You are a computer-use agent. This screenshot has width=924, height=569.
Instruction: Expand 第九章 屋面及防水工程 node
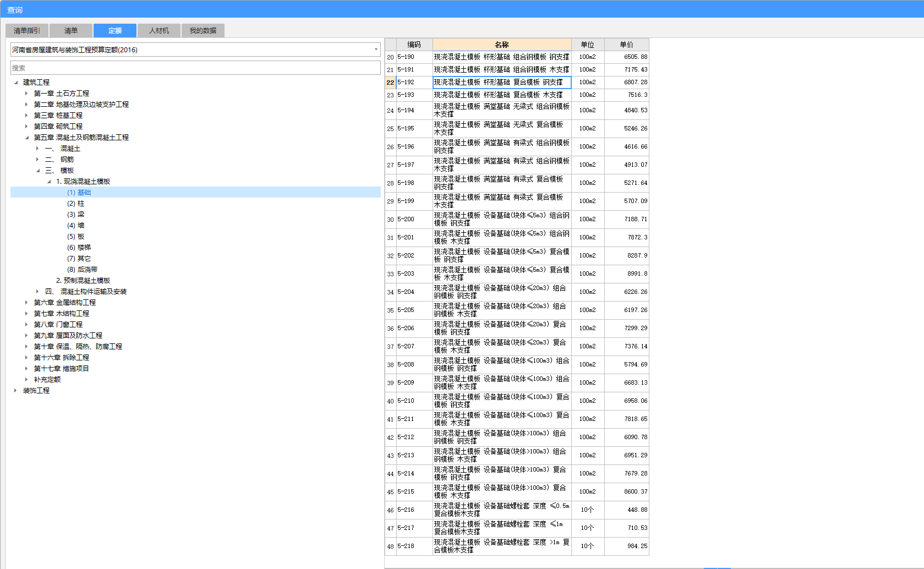tap(26, 336)
